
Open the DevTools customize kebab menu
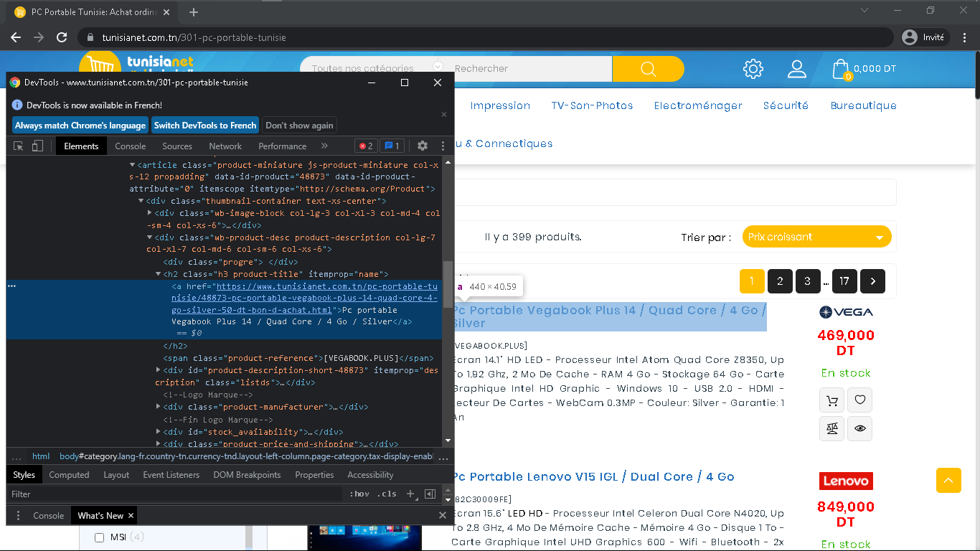pyautogui.click(x=443, y=146)
